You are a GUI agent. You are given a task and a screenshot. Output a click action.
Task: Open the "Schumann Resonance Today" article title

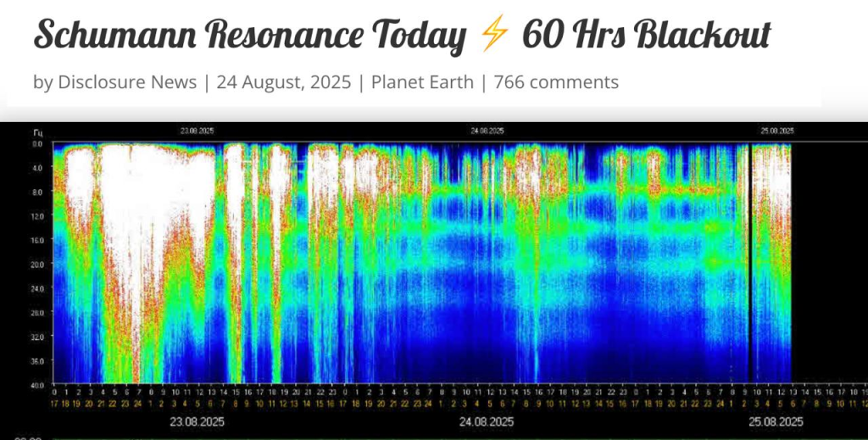pyautogui.click(x=250, y=36)
